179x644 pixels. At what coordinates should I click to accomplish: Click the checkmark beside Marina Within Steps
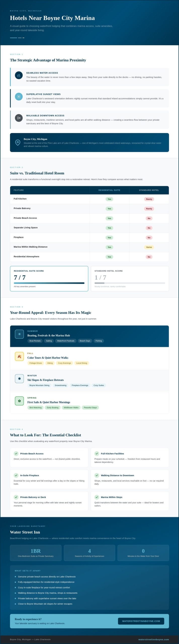[x=97, y=497]
